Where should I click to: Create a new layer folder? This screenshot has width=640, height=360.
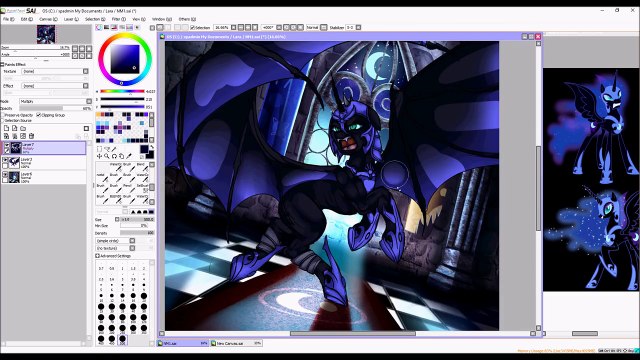point(23,128)
